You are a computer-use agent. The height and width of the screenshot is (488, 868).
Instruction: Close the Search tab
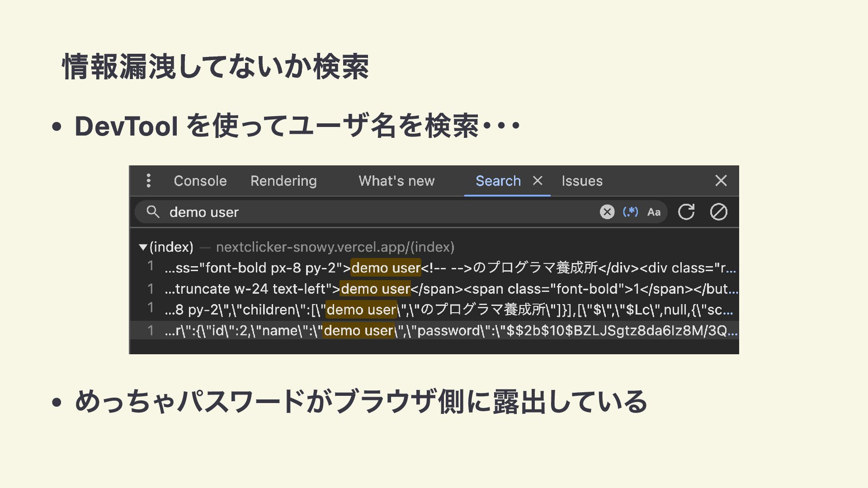[x=538, y=181]
